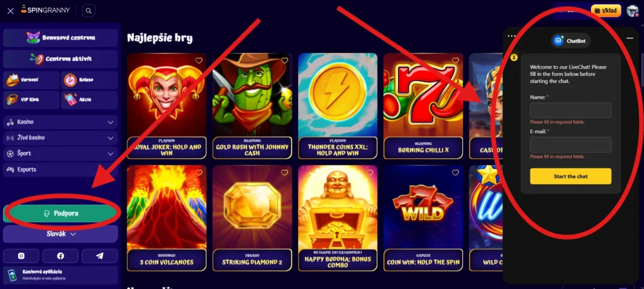Expand the Živé kasíno chevron
The height and width of the screenshot is (289, 644).
pyautogui.click(x=111, y=138)
